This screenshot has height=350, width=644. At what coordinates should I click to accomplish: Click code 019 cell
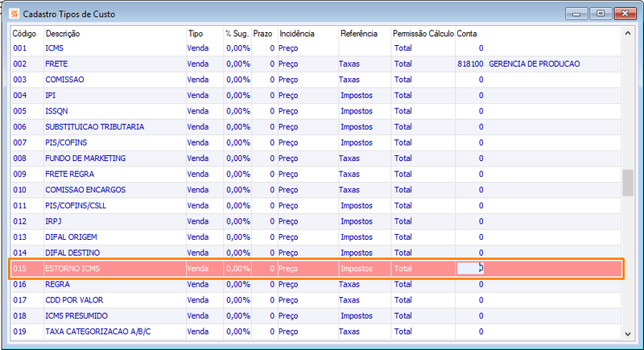[x=19, y=331]
